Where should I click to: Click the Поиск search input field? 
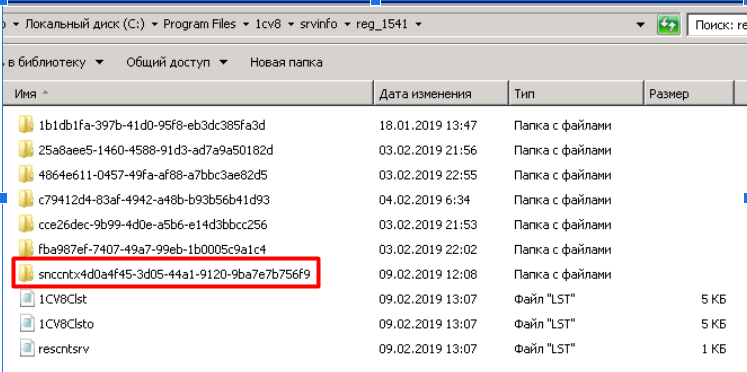(717, 25)
